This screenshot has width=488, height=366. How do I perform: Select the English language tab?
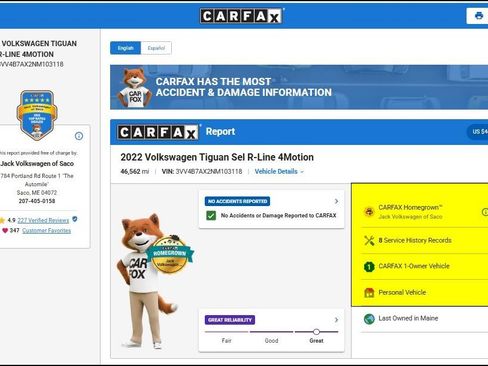[x=126, y=48]
